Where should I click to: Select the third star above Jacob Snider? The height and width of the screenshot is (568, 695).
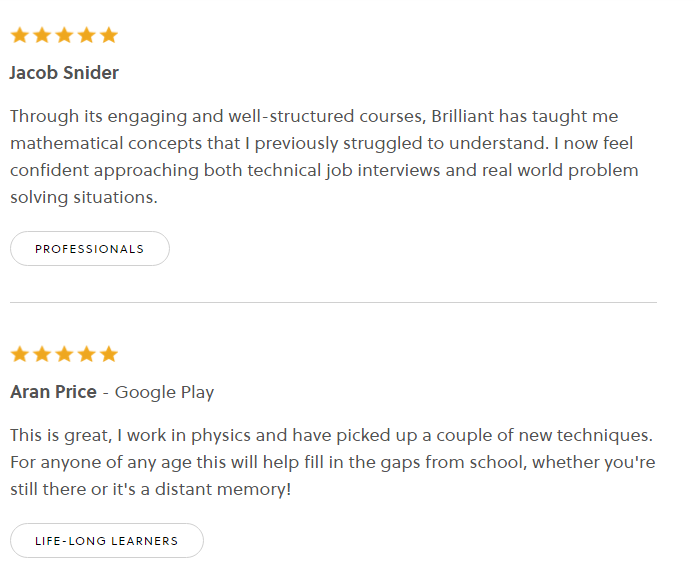pyautogui.click(x=64, y=36)
